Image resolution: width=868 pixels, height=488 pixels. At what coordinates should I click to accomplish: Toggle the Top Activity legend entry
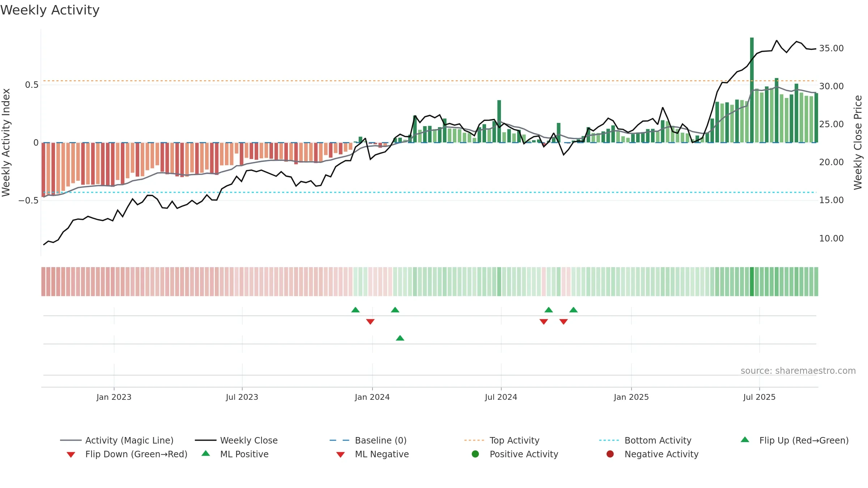(502, 440)
